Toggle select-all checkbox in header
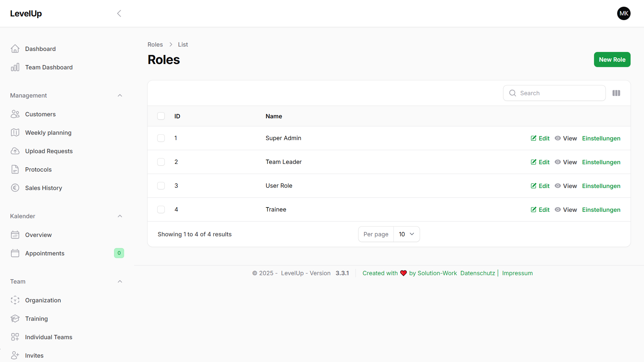644x362 pixels. click(x=161, y=116)
